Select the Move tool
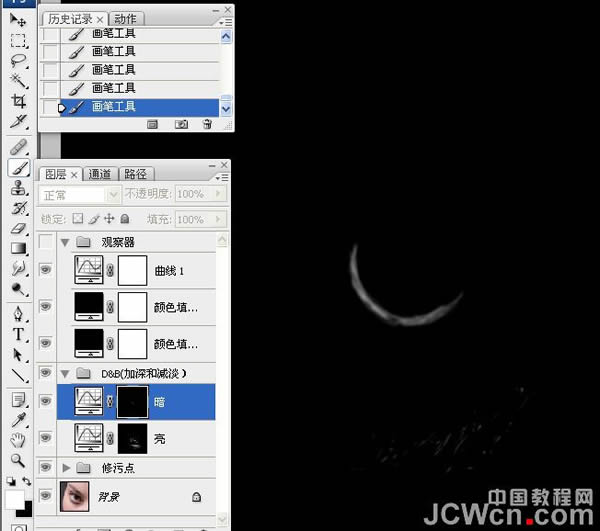 click(18, 20)
